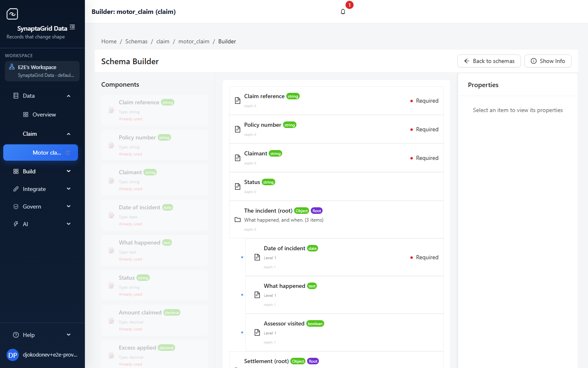Collapse the Data section chevron
Viewport: 588px width, 368px height.
point(69,96)
